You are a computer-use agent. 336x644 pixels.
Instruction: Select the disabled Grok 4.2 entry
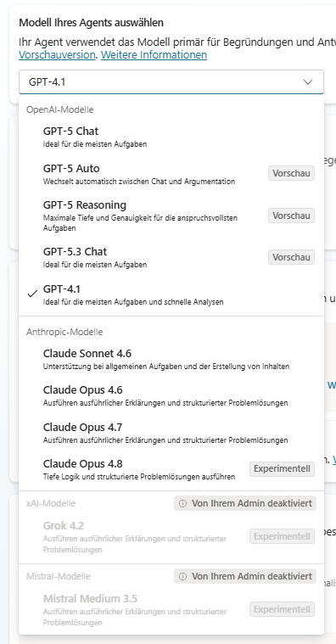(x=171, y=536)
